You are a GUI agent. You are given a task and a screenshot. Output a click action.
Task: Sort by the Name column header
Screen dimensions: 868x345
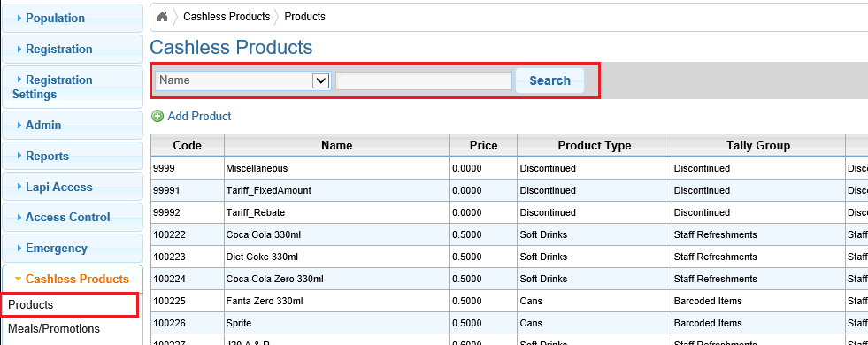click(336, 146)
